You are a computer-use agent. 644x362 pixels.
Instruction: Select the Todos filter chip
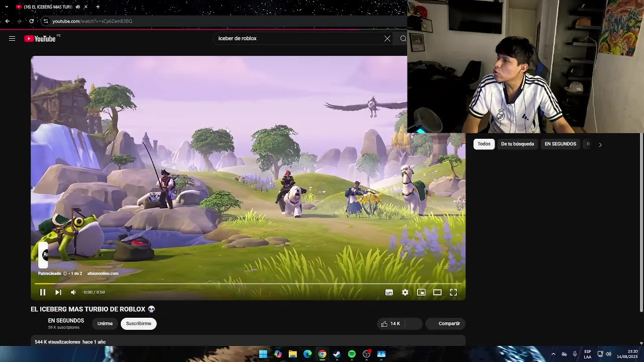click(484, 144)
